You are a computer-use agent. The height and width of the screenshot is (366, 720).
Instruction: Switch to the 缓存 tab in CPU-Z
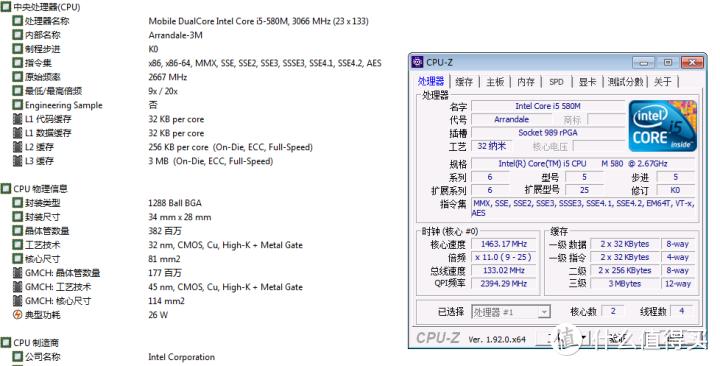tap(464, 82)
